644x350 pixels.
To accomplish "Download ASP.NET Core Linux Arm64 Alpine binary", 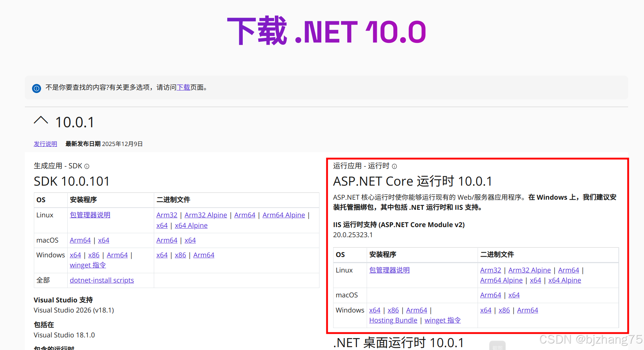I will tap(501, 280).
